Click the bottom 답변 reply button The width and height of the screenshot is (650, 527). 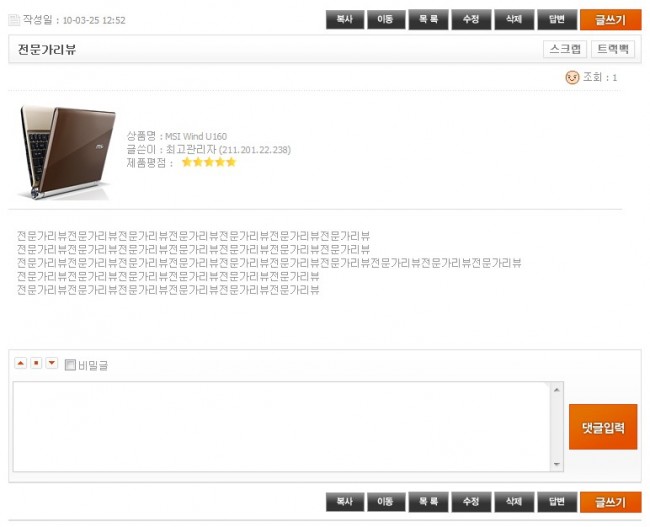click(557, 502)
